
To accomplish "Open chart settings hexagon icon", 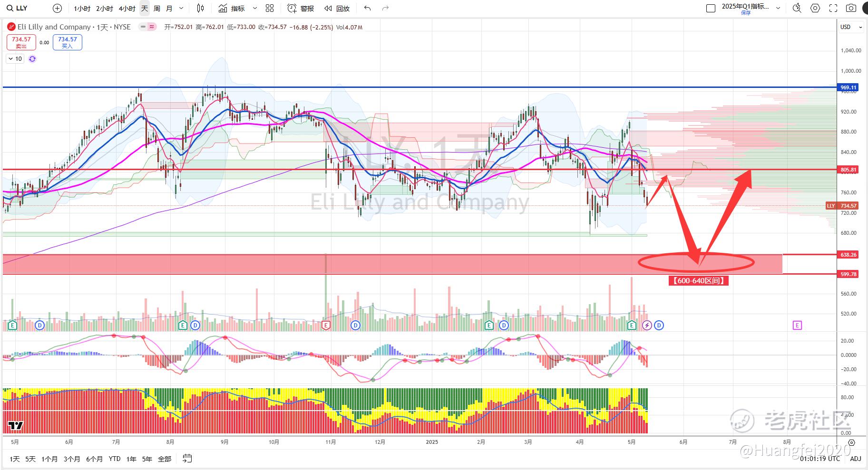I will (x=815, y=8).
